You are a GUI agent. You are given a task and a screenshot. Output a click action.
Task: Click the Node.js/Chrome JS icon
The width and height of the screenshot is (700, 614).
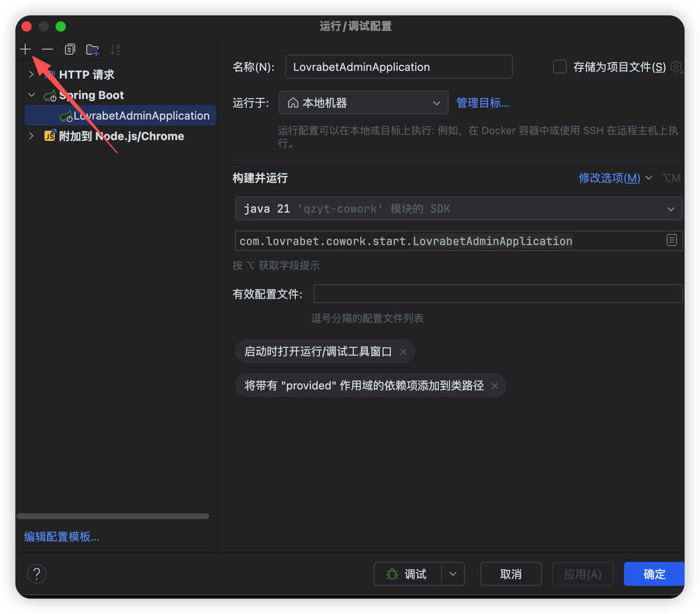click(x=50, y=136)
